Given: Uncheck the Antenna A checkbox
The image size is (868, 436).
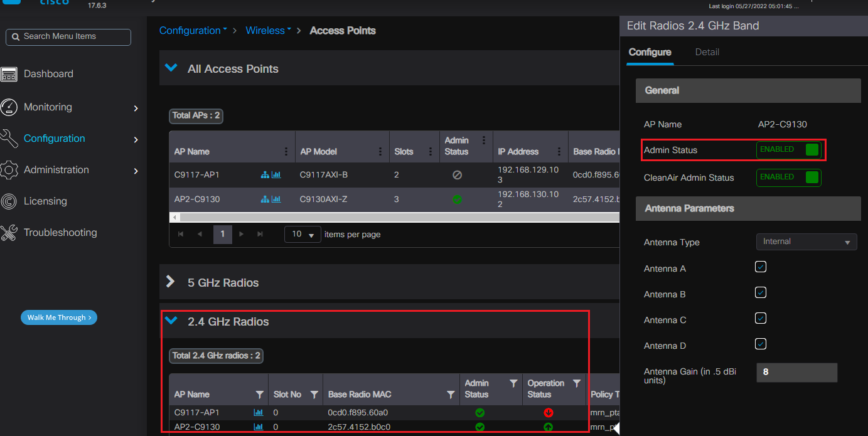Looking at the screenshot, I should click(761, 267).
